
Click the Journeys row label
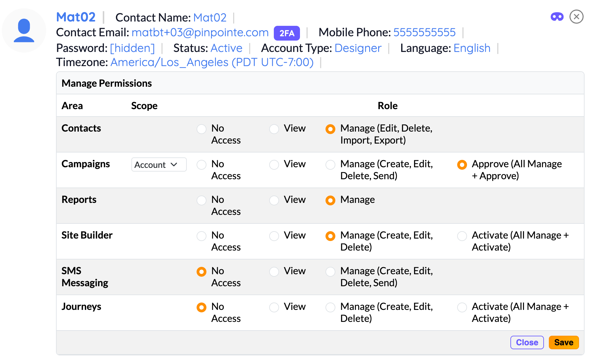82,307
